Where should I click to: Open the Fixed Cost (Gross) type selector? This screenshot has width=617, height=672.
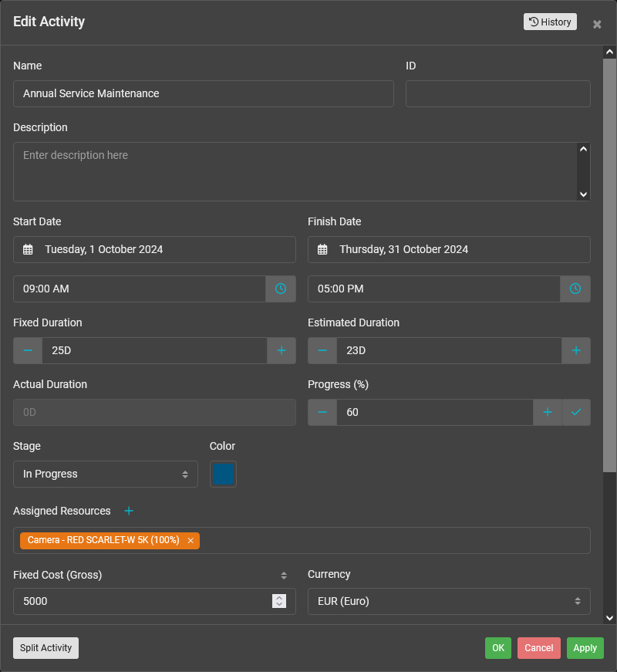[283, 575]
